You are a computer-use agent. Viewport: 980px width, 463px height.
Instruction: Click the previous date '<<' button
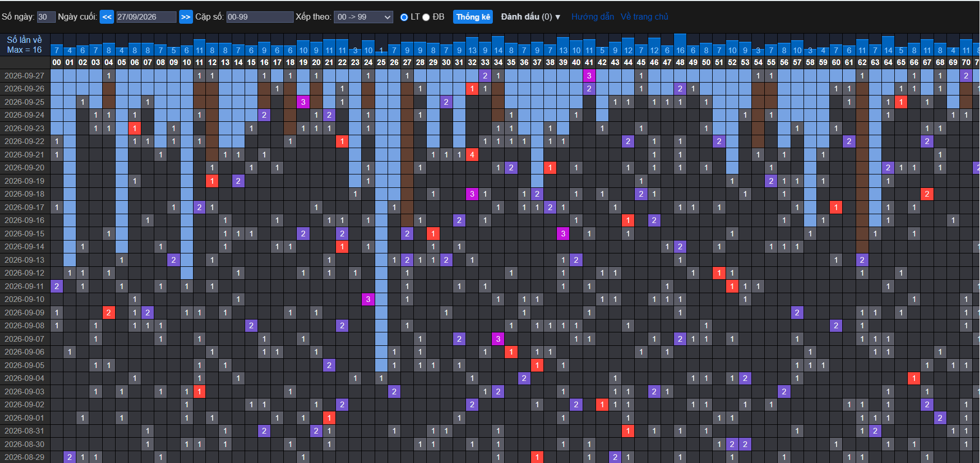coord(107,17)
